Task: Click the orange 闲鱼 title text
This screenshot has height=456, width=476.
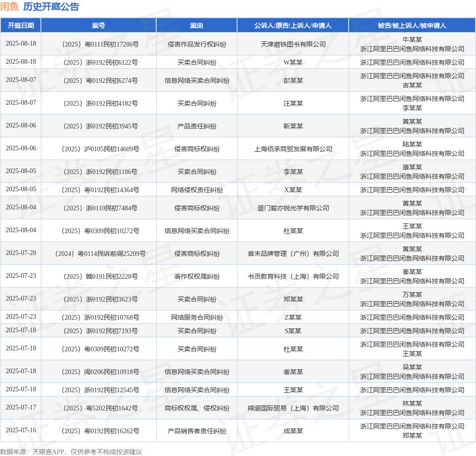Action: click(9, 7)
